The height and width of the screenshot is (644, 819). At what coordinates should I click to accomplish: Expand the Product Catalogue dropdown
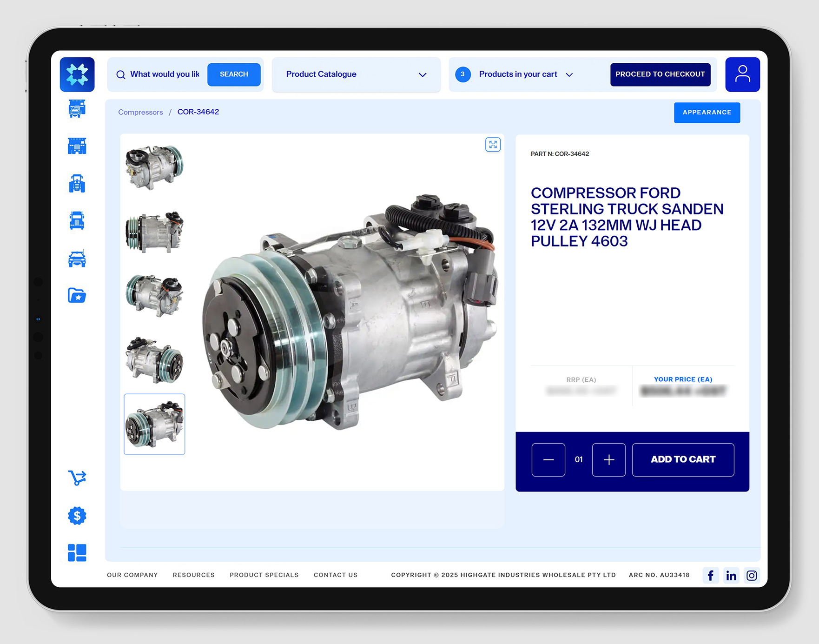356,74
